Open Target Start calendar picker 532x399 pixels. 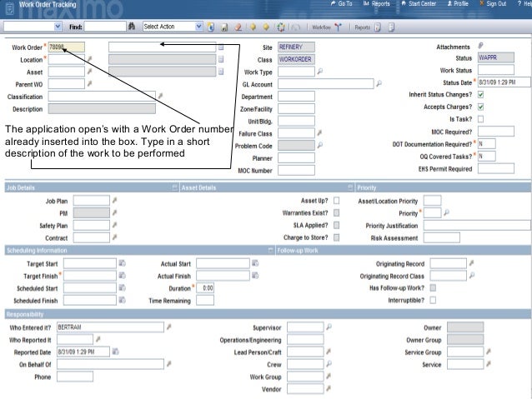122,263
